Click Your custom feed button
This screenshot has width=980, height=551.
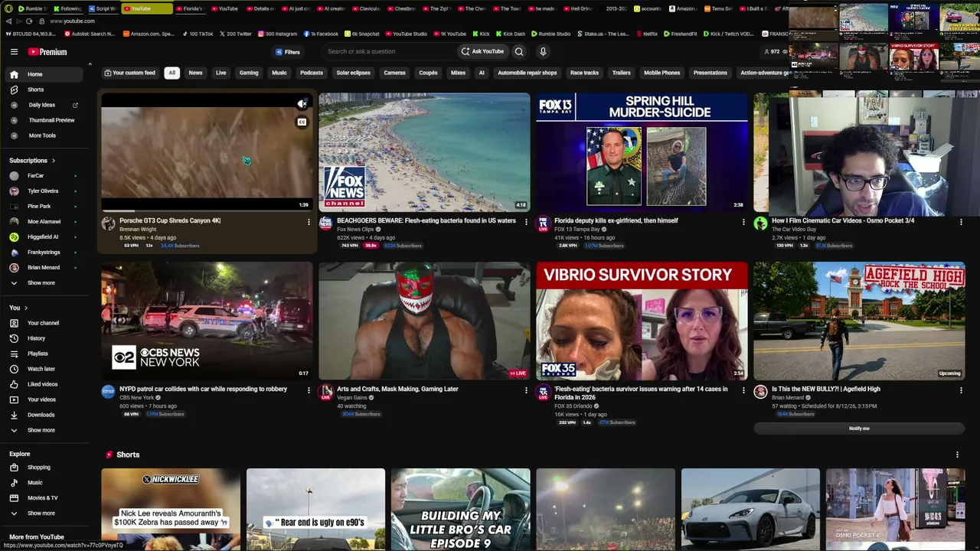tap(129, 73)
